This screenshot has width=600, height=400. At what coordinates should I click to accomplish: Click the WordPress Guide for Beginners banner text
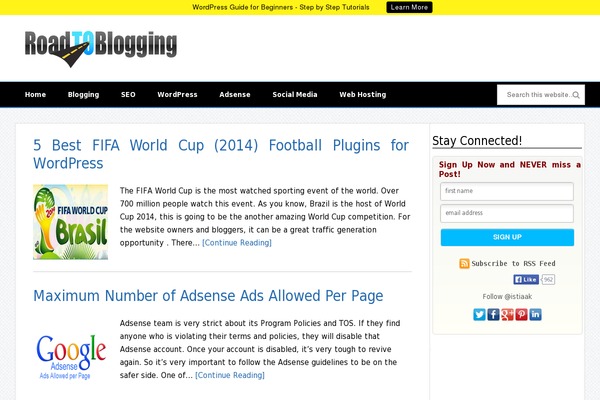[x=281, y=7]
